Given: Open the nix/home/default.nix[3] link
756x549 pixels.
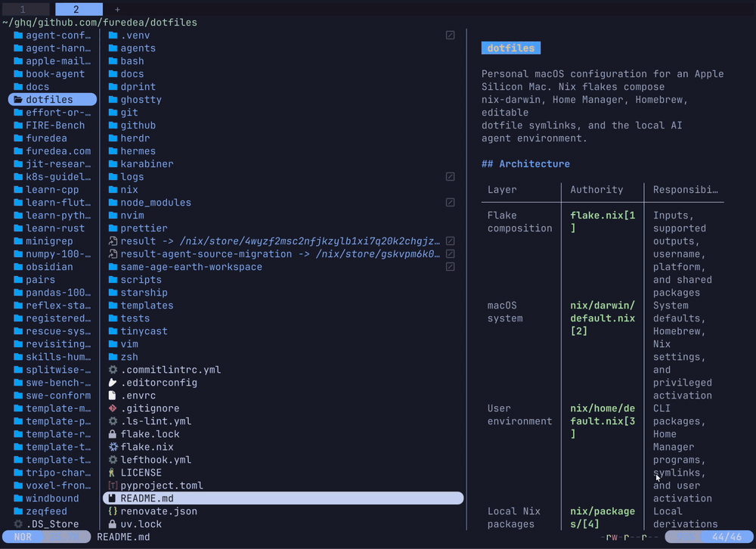Looking at the screenshot, I should (603, 421).
